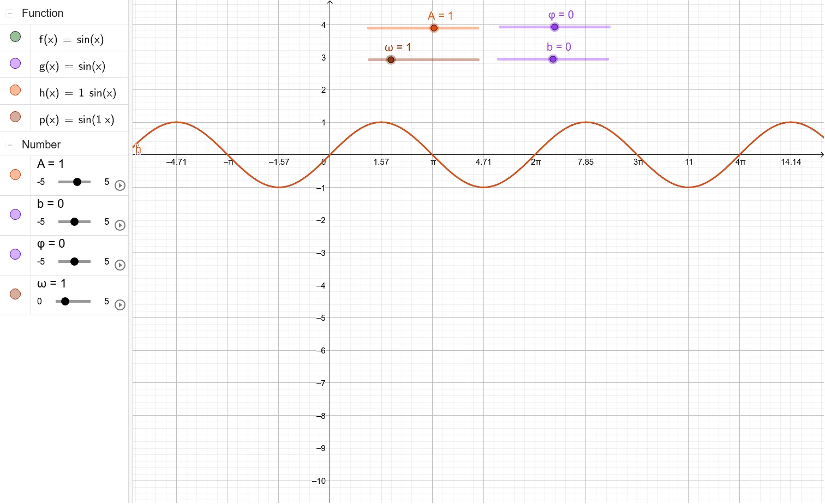The image size is (825, 504).
Task: Click the ω = 1 label above graph slider
Action: click(398, 47)
